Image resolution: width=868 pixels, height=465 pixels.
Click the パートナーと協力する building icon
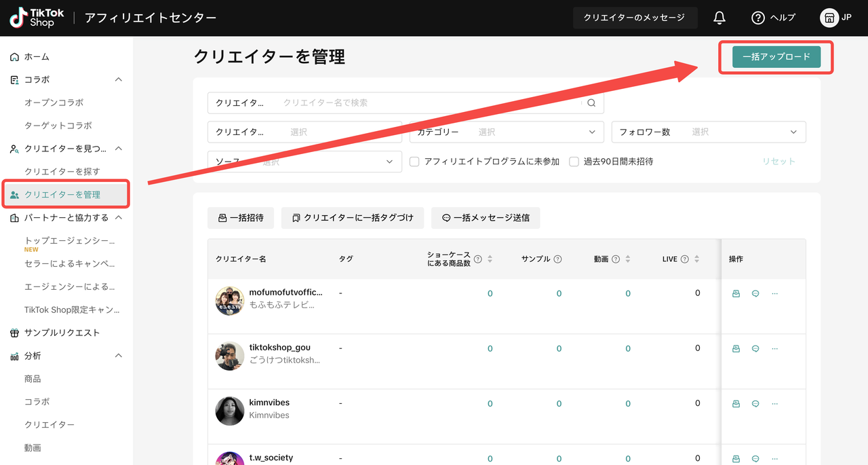pyautogui.click(x=14, y=218)
